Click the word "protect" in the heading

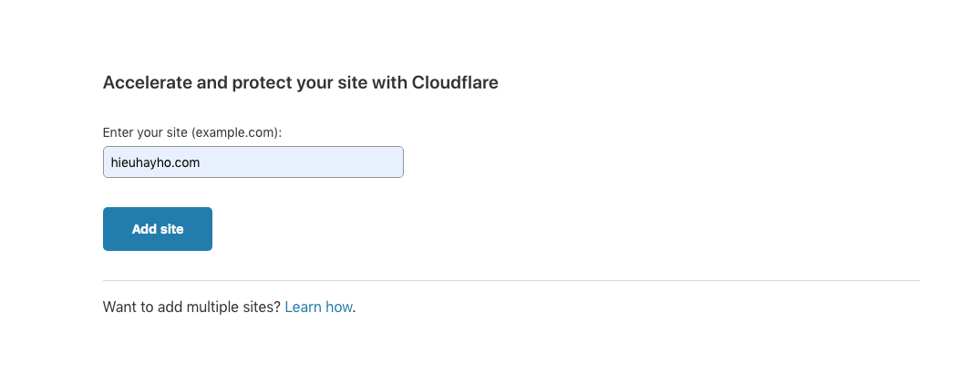(262, 83)
